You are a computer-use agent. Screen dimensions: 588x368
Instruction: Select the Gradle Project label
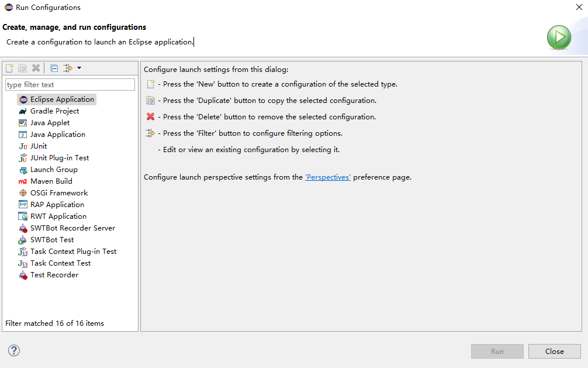pyautogui.click(x=55, y=111)
